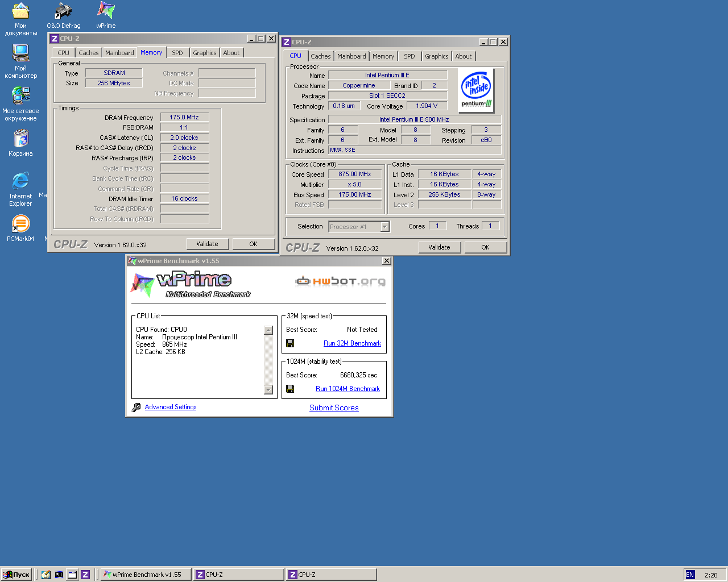
Task: Click Validate in right CPU-Z window
Action: coord(439,247)
